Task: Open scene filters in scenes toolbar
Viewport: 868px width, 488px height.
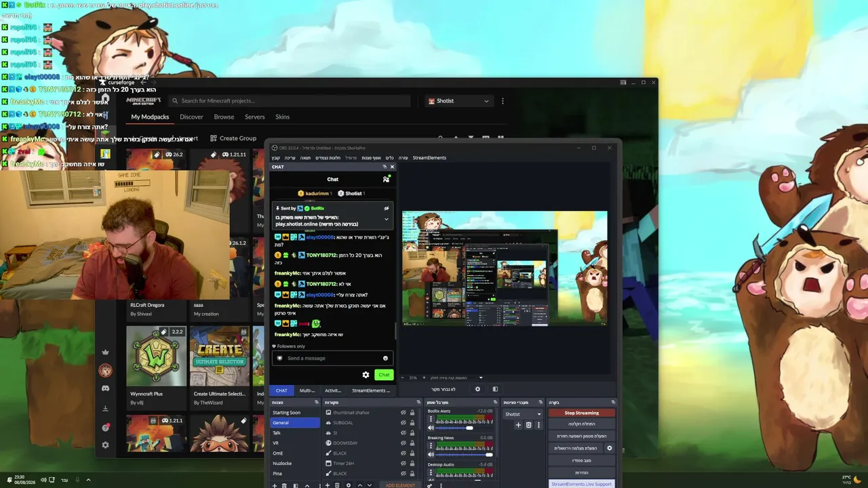Action: 296,485
